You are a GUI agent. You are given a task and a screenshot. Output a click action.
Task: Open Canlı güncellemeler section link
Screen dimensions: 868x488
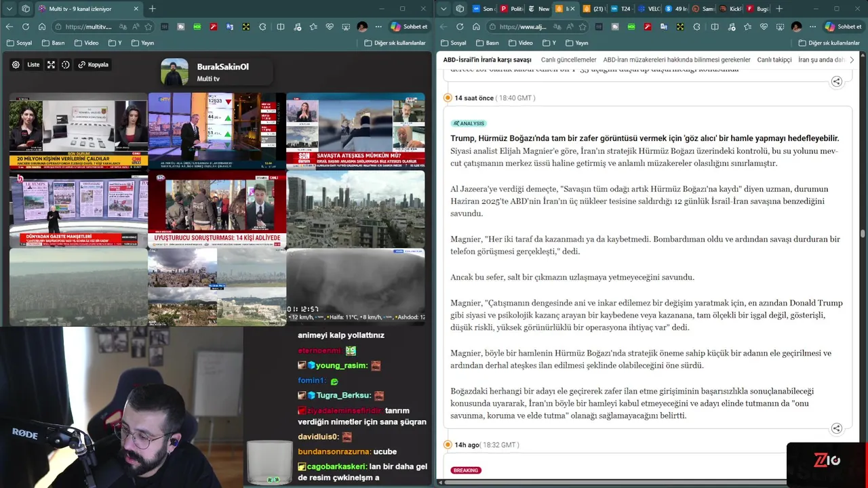click(568, 60)
